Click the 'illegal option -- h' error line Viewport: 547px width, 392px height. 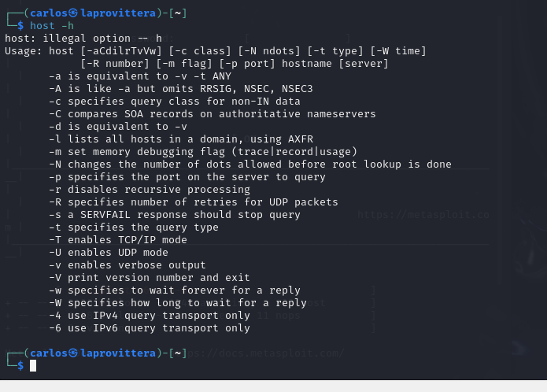83,39
